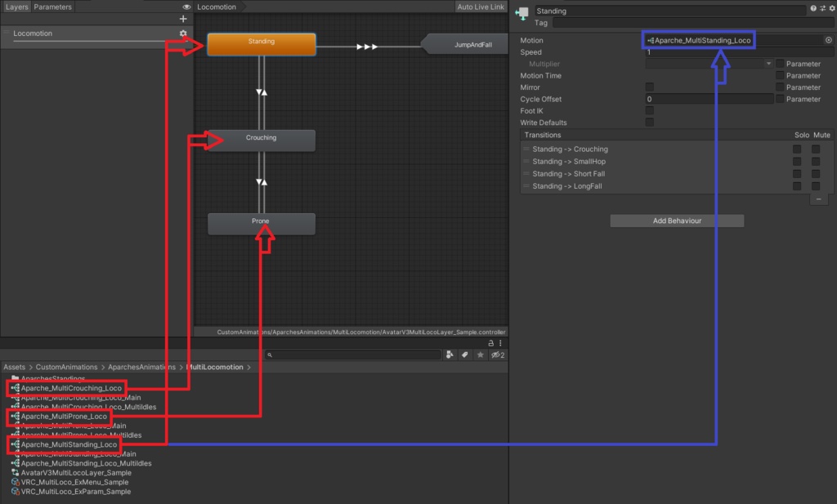Click the search-by-label tag icon
The image size is (837, 504).
(464, 355)
